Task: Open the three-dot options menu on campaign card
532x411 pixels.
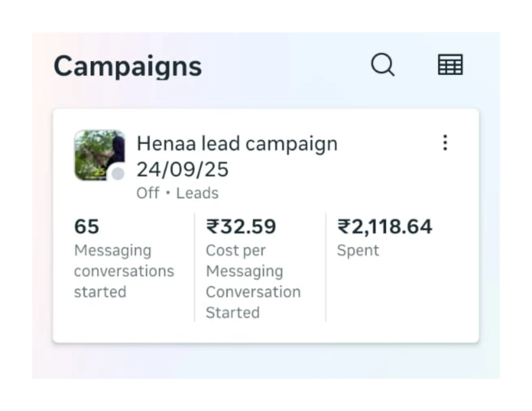Action: (x=445, y=143)
